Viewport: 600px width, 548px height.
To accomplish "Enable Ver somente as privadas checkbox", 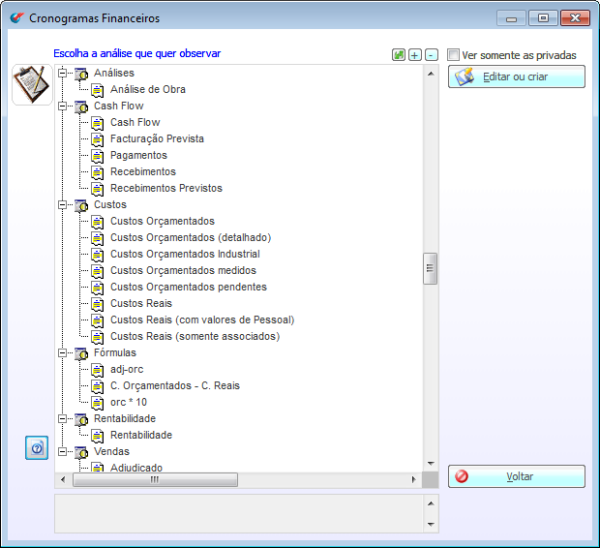I will [453, 55].
